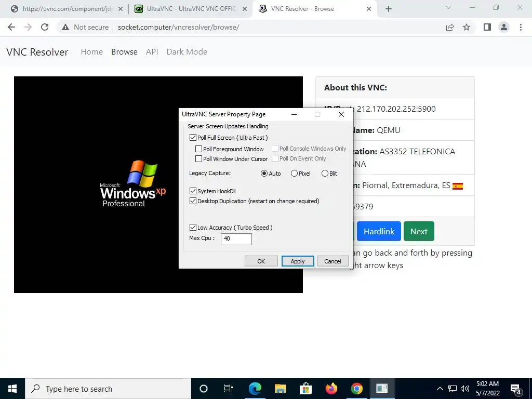Minimize the UltraVNC Server Property Page

294,114
